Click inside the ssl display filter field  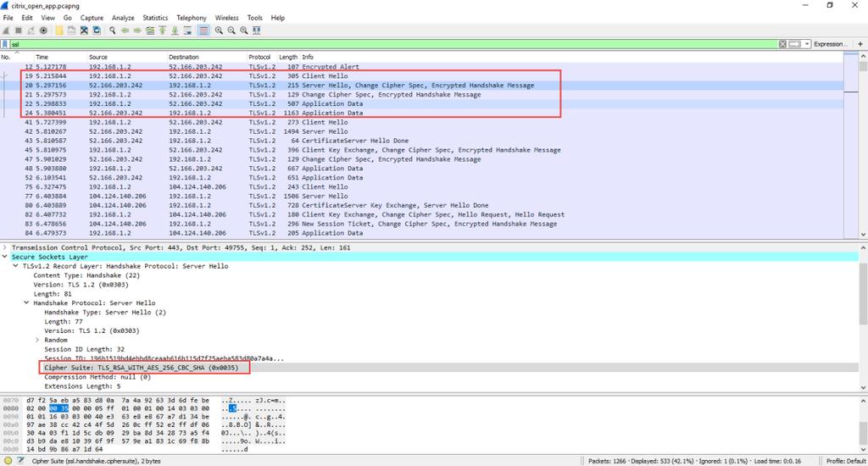point(393,44)
